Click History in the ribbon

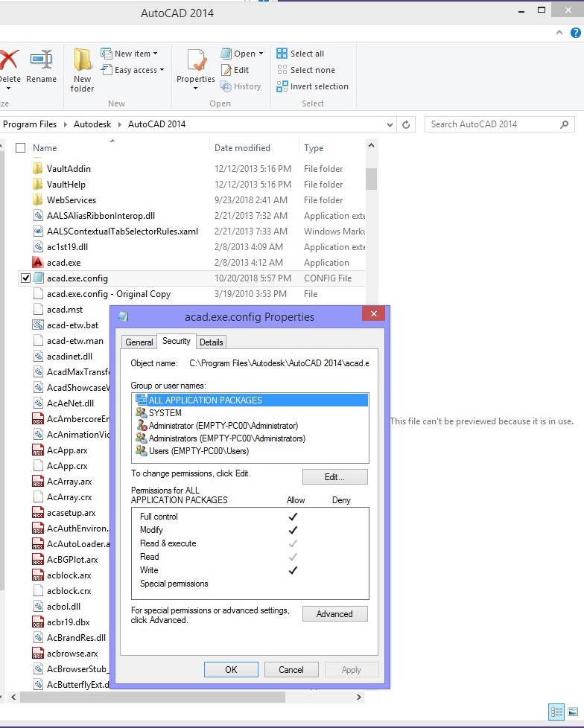coord(241,86)
